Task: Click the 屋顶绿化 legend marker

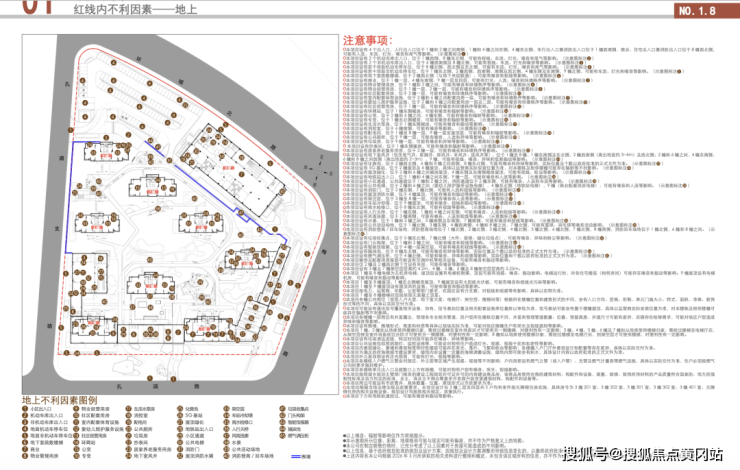Action: 180,423
